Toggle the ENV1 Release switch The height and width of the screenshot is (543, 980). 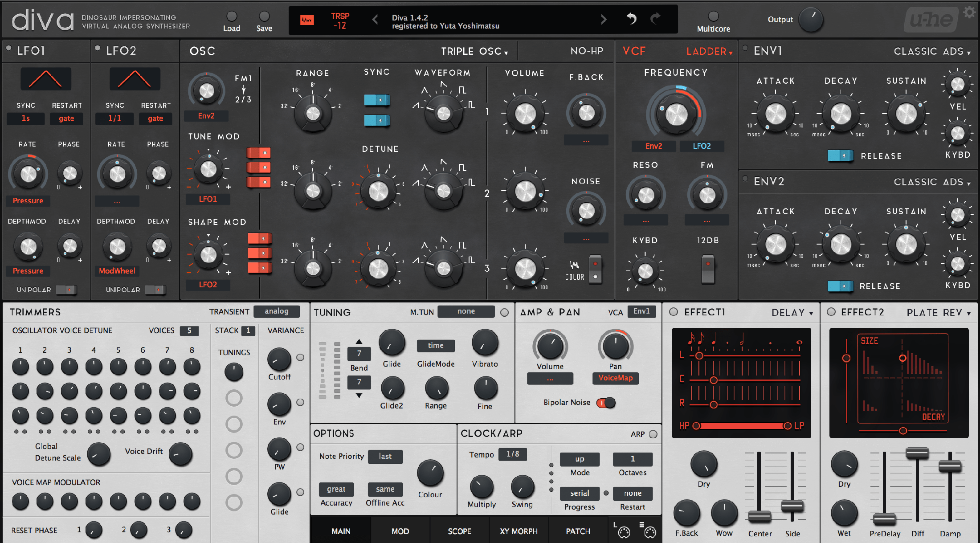click(840, 155)
